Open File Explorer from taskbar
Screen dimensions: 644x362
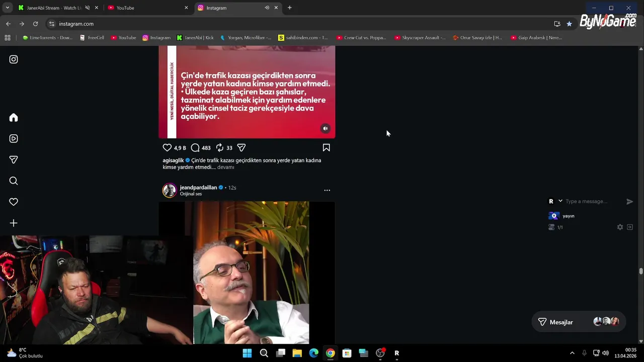click(297, 353)
